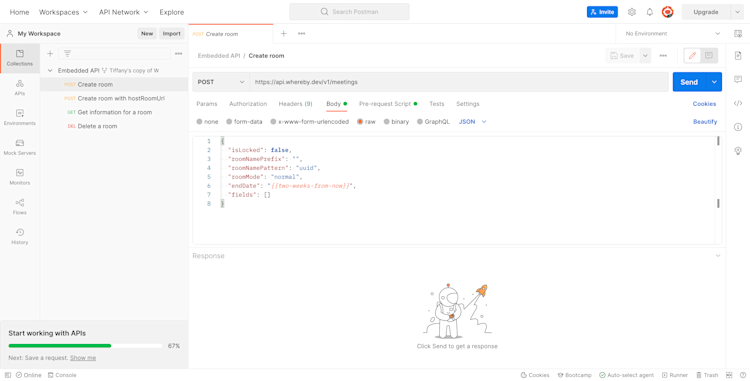Open the code snippet icon in right sidebar
Image resolution: width=750 pixels, height=381 pixels.
click(738, 103)
